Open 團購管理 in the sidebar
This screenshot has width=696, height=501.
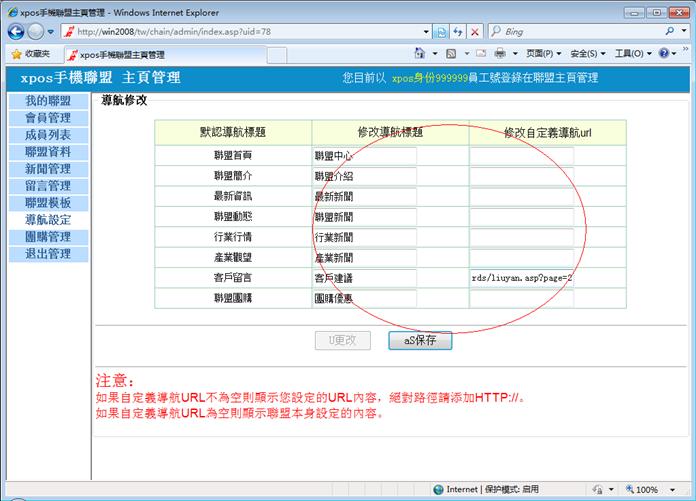(x=47, y=237)
